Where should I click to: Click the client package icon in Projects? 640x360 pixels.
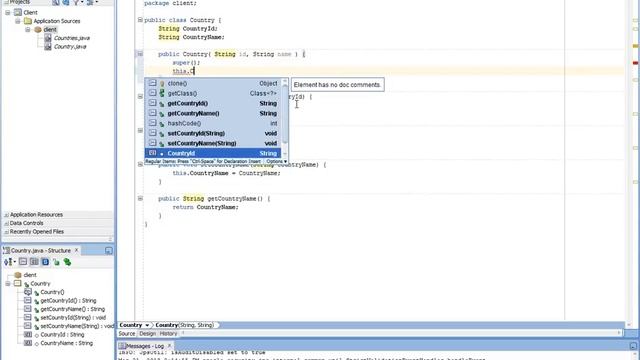click(x=38, y=30)
